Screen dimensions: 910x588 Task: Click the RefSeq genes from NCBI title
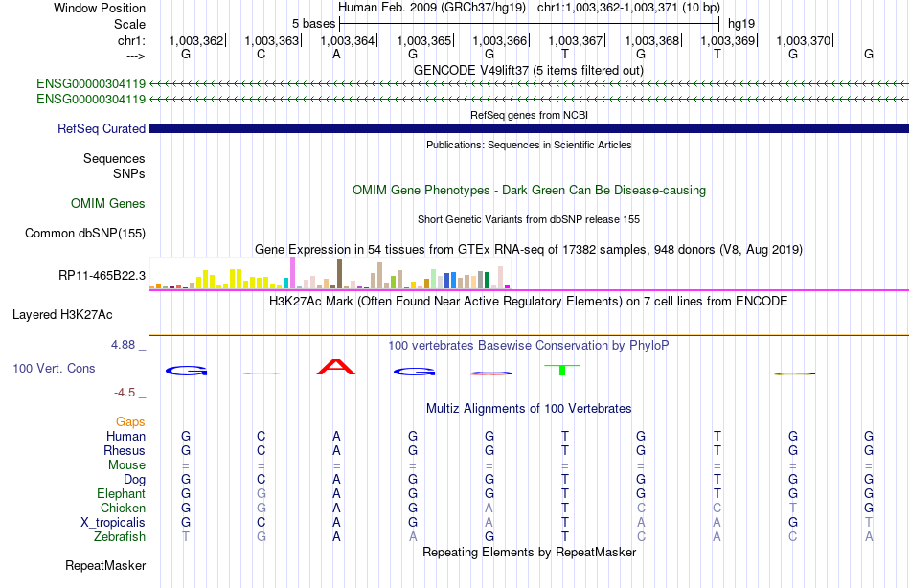pyautogui.click(x=530, y=115)
